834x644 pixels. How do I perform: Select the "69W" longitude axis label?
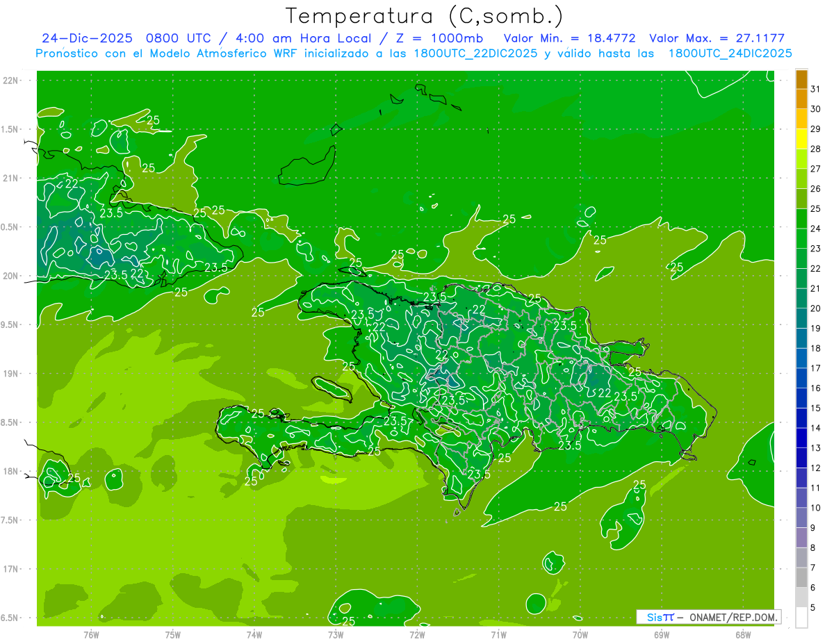click(x=661, y=634)
